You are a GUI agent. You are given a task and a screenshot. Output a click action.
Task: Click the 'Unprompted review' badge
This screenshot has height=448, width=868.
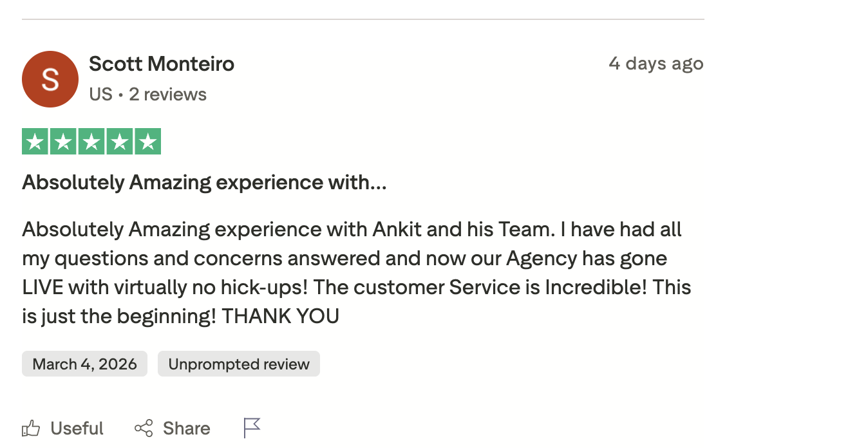239,364
